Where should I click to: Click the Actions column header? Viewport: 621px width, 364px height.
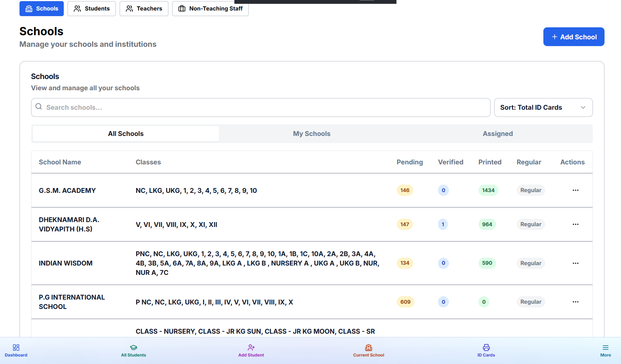[573, 162]
